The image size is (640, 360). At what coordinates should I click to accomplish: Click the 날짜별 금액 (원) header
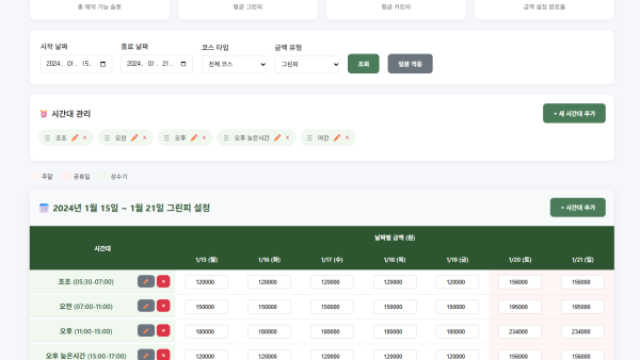click(395, 238)
